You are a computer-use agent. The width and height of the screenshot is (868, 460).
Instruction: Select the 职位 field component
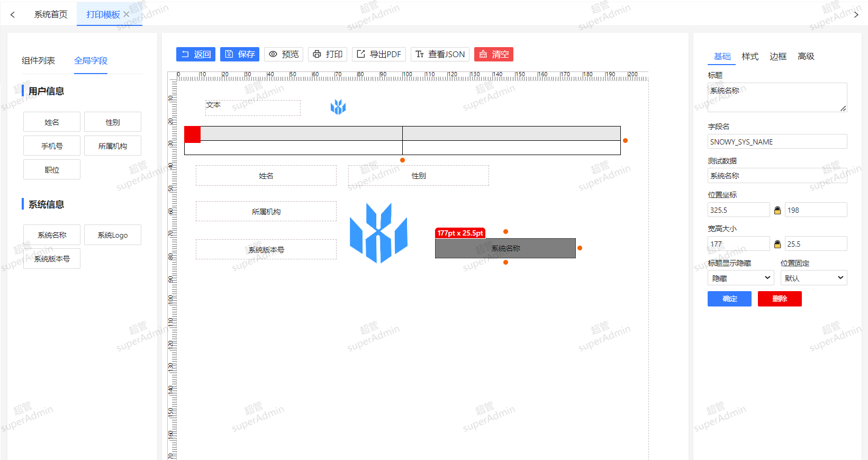coord(52,169)
